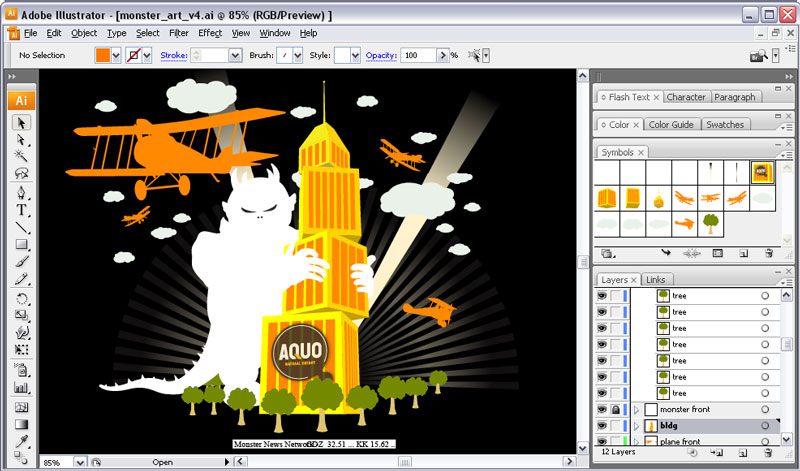Open the Stroke weight dropdown

click(x=235, y=55)
